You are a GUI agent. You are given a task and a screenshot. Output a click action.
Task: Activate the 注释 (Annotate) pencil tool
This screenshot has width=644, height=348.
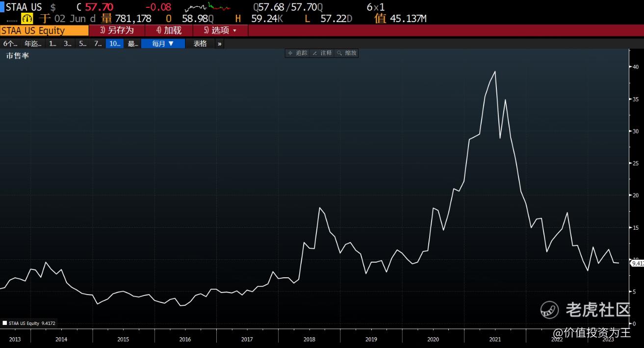(322, 53)
